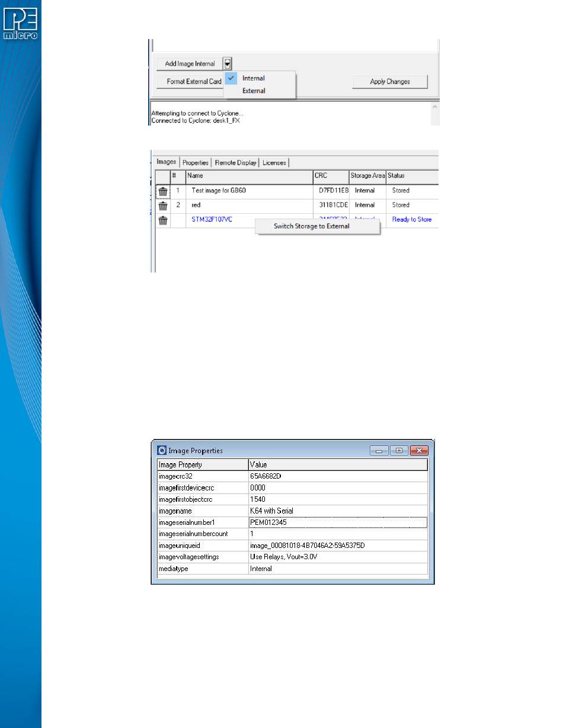The width and height of the screenshot is (563, 728).
Task: Click the imagecrc32 value 65A6682D
Action: pos(338,476)
